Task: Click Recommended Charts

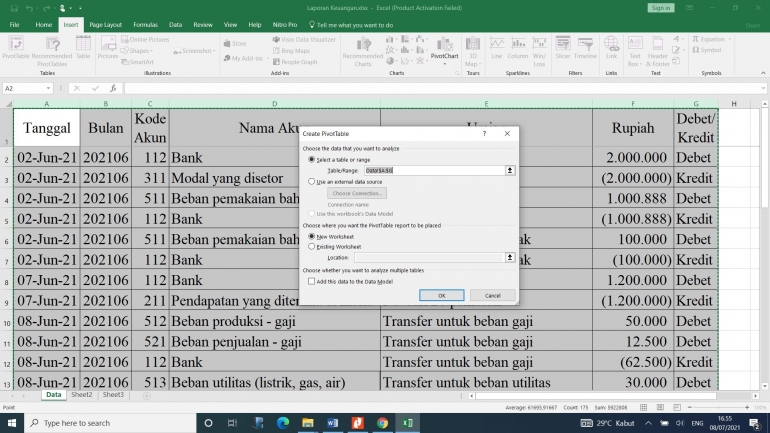Action: [363, 51]
